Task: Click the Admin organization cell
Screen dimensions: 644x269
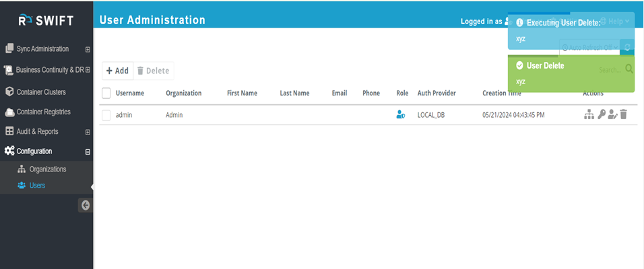Action: tap(174, 115)
